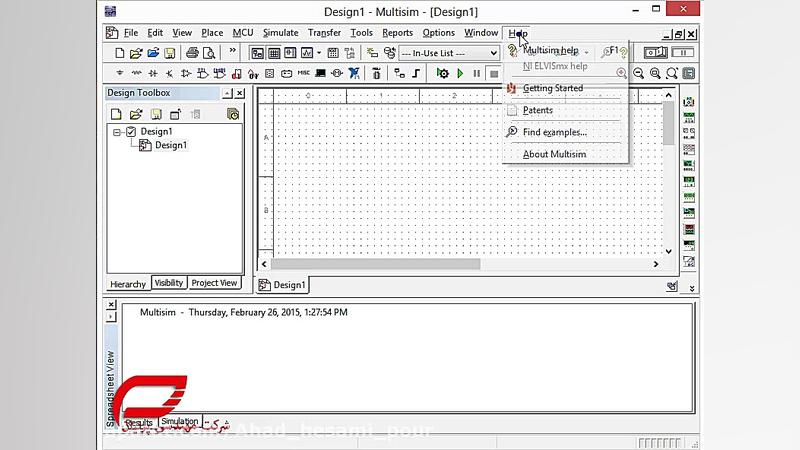The width and height of the screenshot is (800, 450).
Task: Place a Diode component
Action: tap(153, 73)
